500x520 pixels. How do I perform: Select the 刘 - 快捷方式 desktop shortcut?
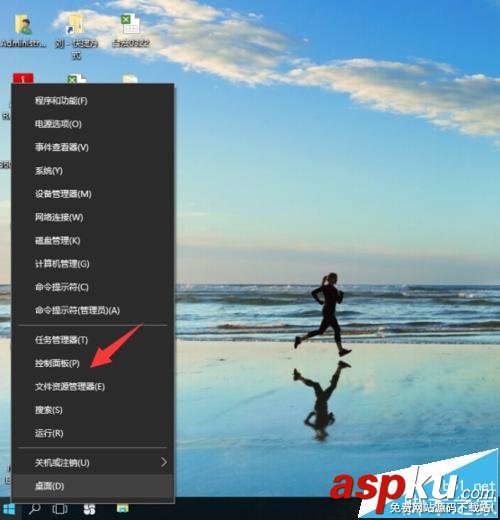coord(76,36)
